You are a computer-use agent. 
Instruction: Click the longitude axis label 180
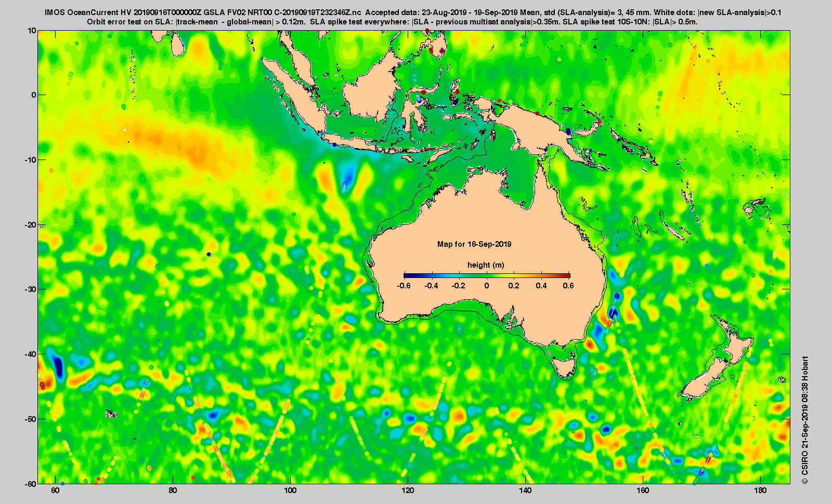pyautogui.click(x=761, y=490)
